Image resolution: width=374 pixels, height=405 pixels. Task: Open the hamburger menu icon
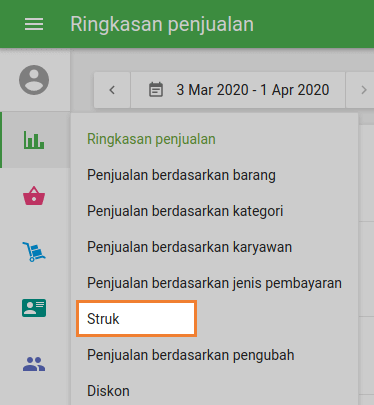tap(34, 24)
